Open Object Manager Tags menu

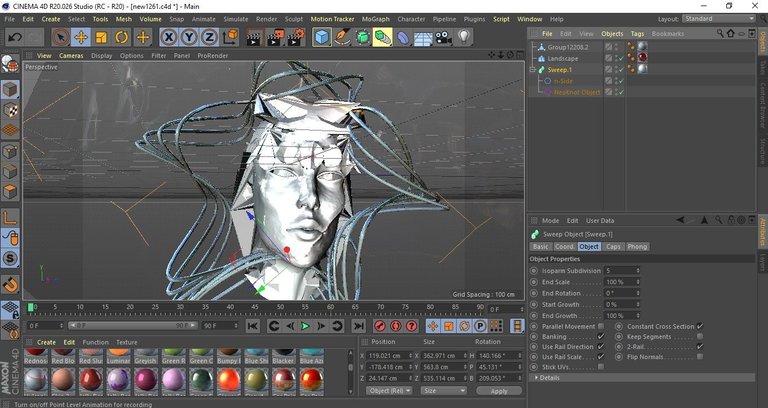pos(637,34)
